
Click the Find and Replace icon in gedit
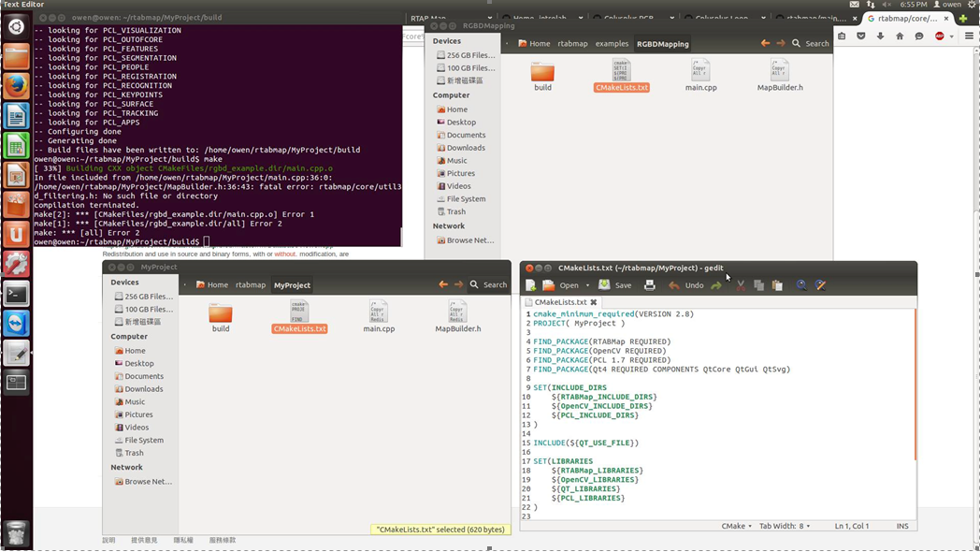(x=820, y=285)
